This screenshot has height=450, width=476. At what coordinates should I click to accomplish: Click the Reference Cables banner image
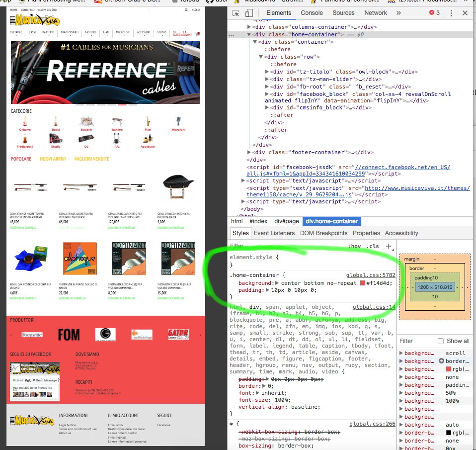105,72
